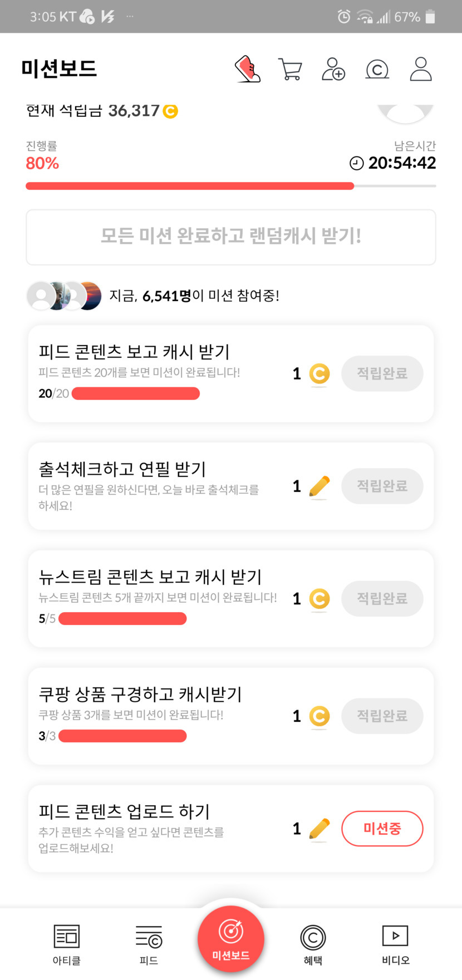Tap the gold coin beside current balance

coord(170,111)
